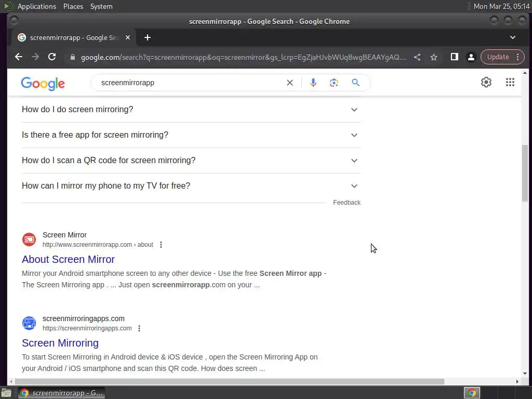Click the horizontal scrollbar right arrow
Viewport: 532px width, 399px height.
pos(517,382)
